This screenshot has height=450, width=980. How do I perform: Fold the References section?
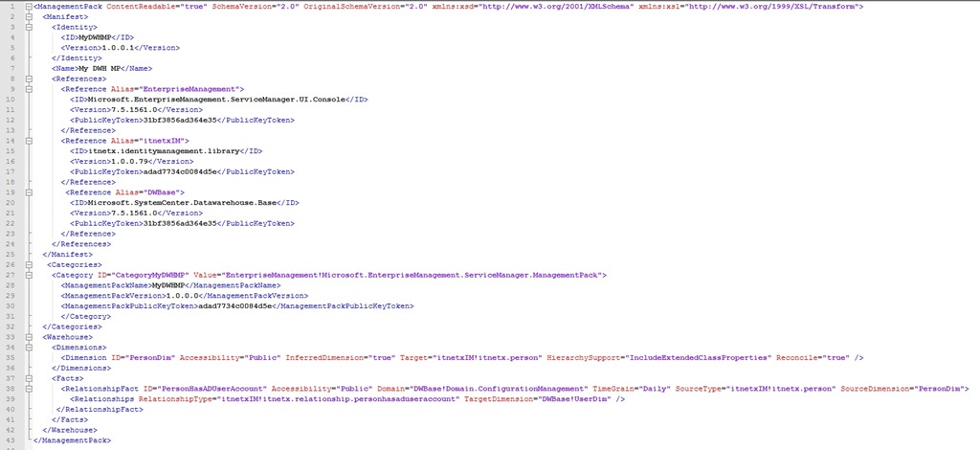click(29, 79)
